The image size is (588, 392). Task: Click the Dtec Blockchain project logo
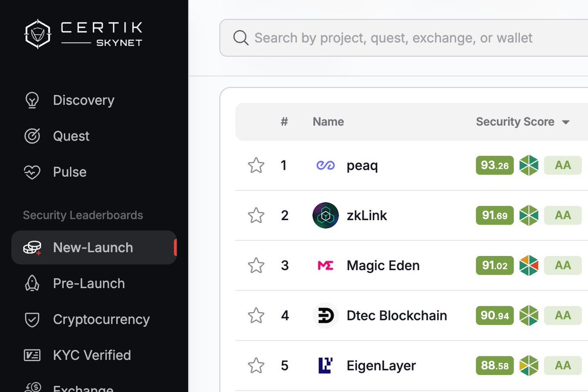(325, 316)
